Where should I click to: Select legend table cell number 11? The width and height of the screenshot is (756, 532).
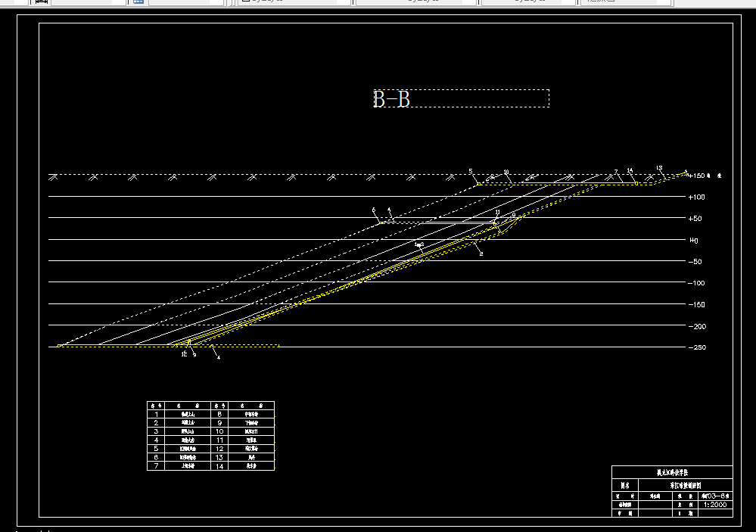(x=219, y=440)
